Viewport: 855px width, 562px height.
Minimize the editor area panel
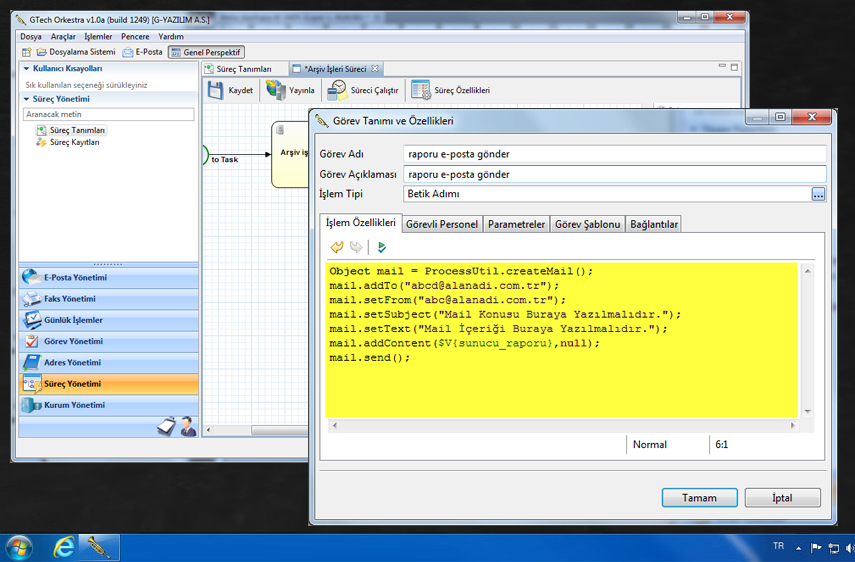722,67
